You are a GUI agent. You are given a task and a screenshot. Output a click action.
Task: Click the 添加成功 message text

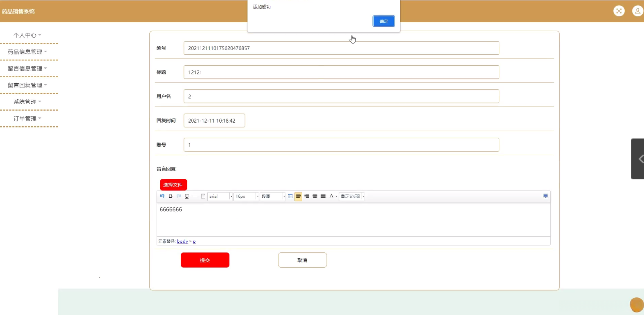tap(262, 7)
